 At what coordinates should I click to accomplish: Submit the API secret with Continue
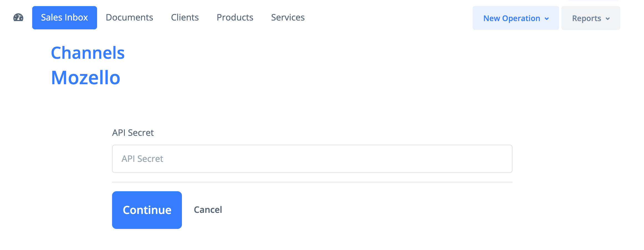(147, 210)
